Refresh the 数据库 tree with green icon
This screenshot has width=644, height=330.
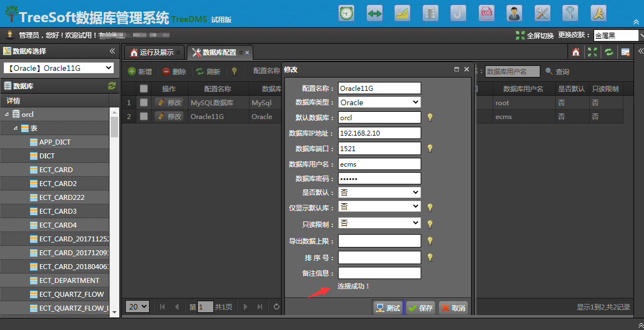(112, 86)
